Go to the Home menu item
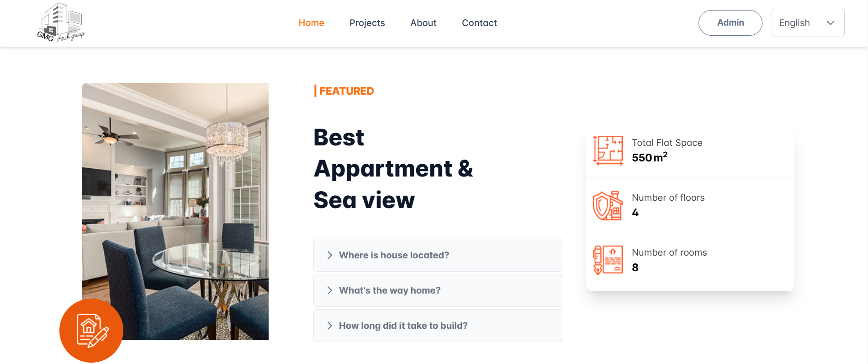The height and width of the screenshot is (364, 868). (x=311, y=23)
